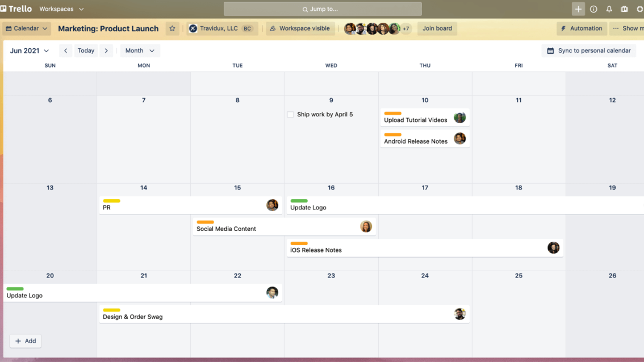Select the date number 7
Image resolution: width=644 pixels, height=362 pixels.
pos(144,100)
